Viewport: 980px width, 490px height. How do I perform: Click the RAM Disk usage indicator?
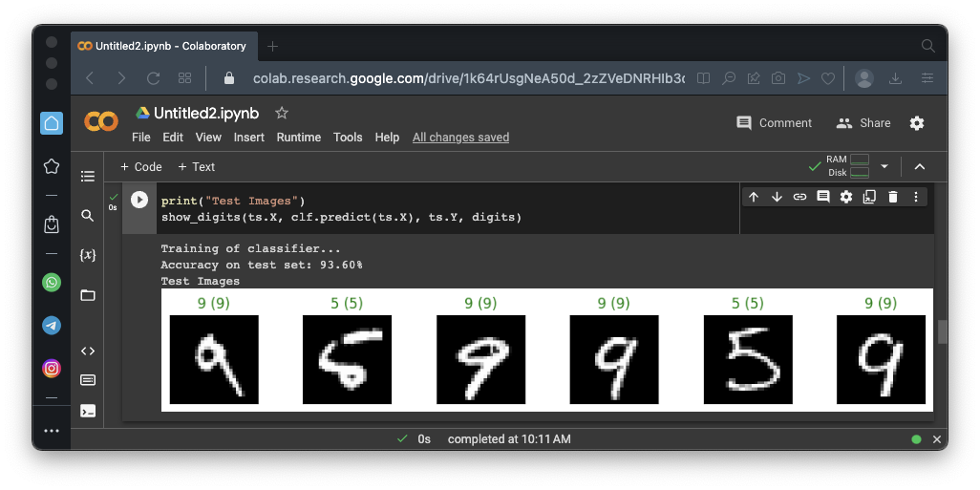pos(847,166)
